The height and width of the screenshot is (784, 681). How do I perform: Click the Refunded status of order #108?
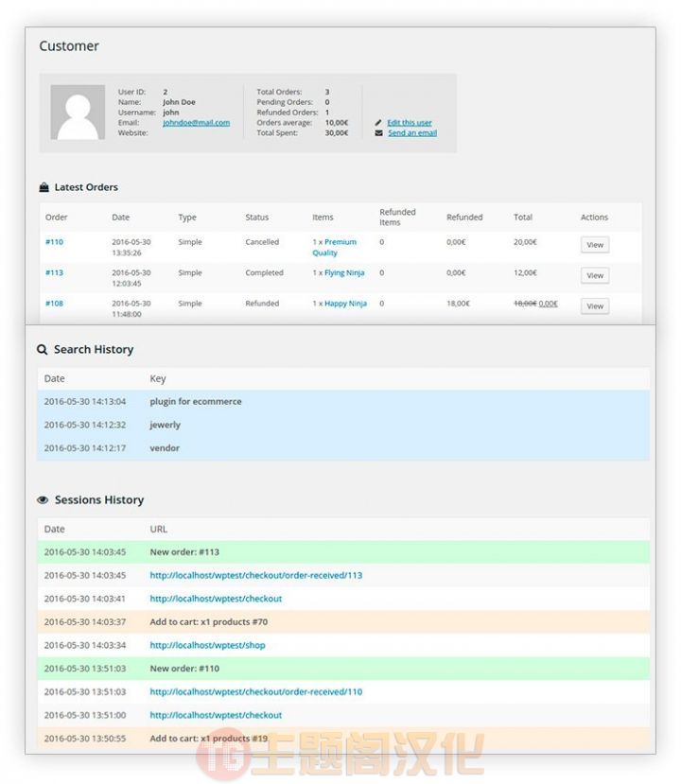pos(262,304)
